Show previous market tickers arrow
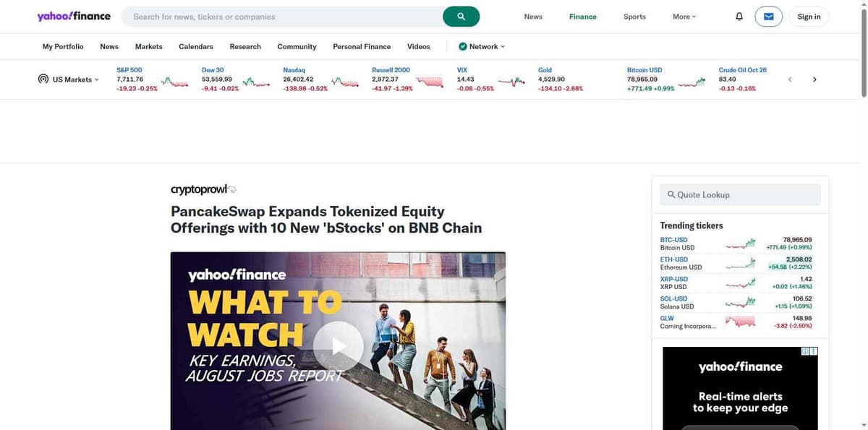 (x=790, y=79)
